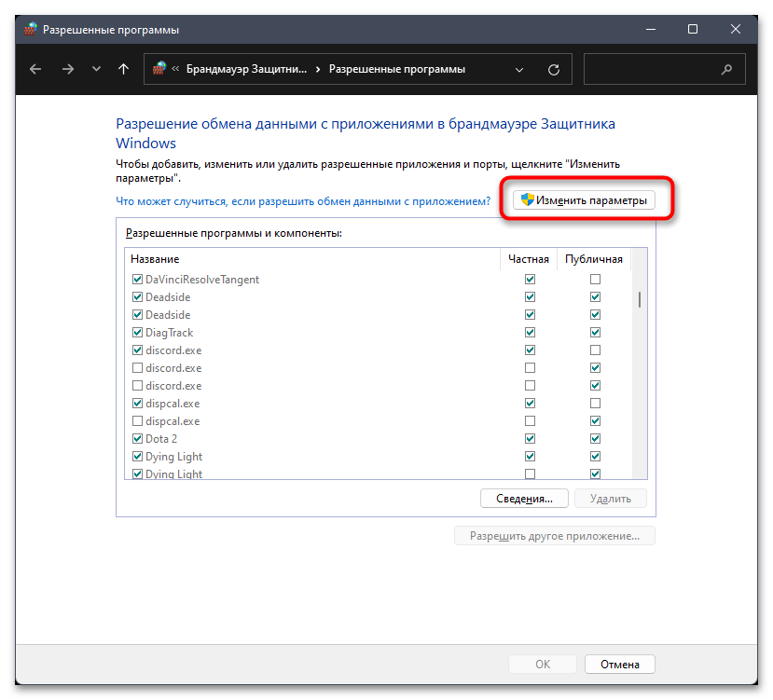Go up one folder level

(123, 70)
